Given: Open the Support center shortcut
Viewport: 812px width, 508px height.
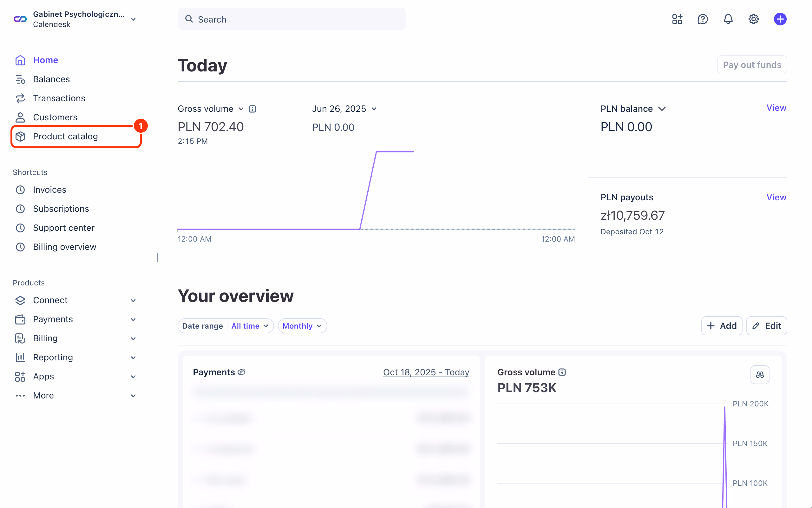Looking at the screenshot, I should tap(64, 228).
